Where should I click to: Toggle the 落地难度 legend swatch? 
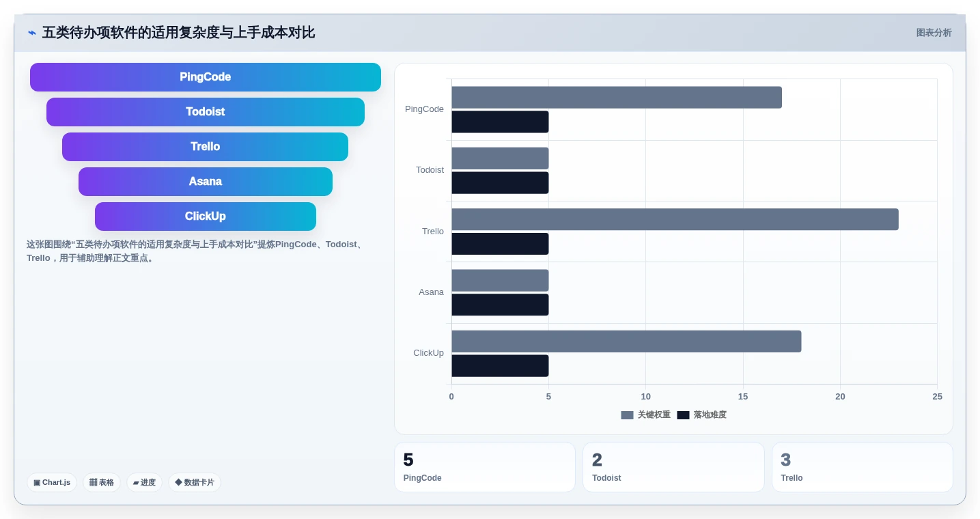683,415
